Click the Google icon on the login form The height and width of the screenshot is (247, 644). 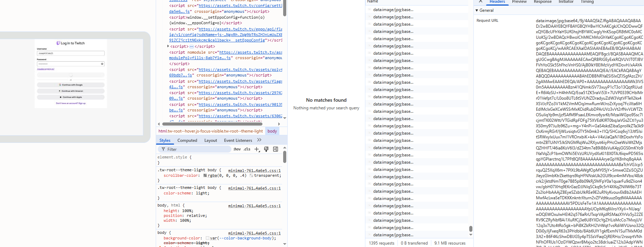click(60, 85)
